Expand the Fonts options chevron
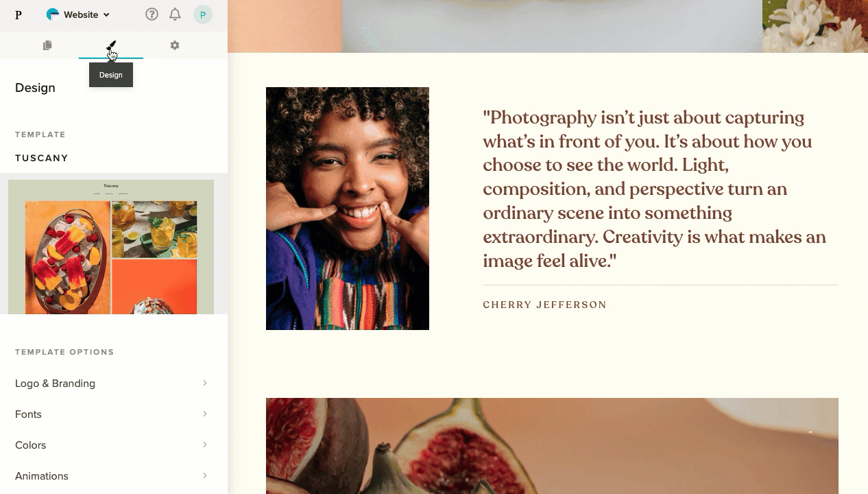Screen dimensions: 868x494 (x=204, y=414)
